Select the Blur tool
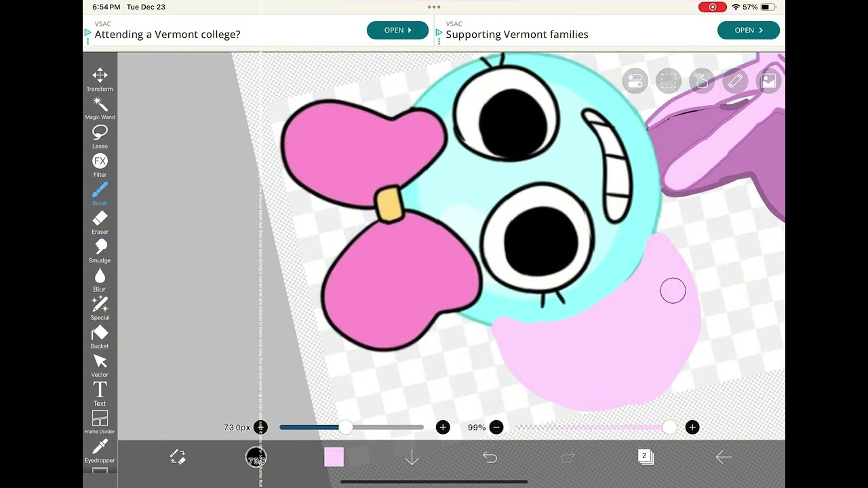This screenshot has width=868, height=488. coord(100,280)
